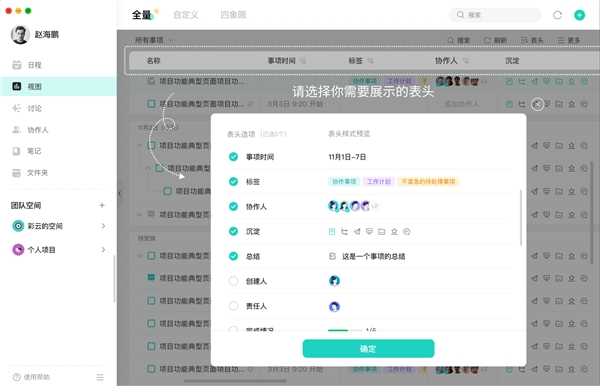Uncheck the 沉淀 header option
Image resolution: width=600 pixels, height=386 pixels.
click(233, 231)
